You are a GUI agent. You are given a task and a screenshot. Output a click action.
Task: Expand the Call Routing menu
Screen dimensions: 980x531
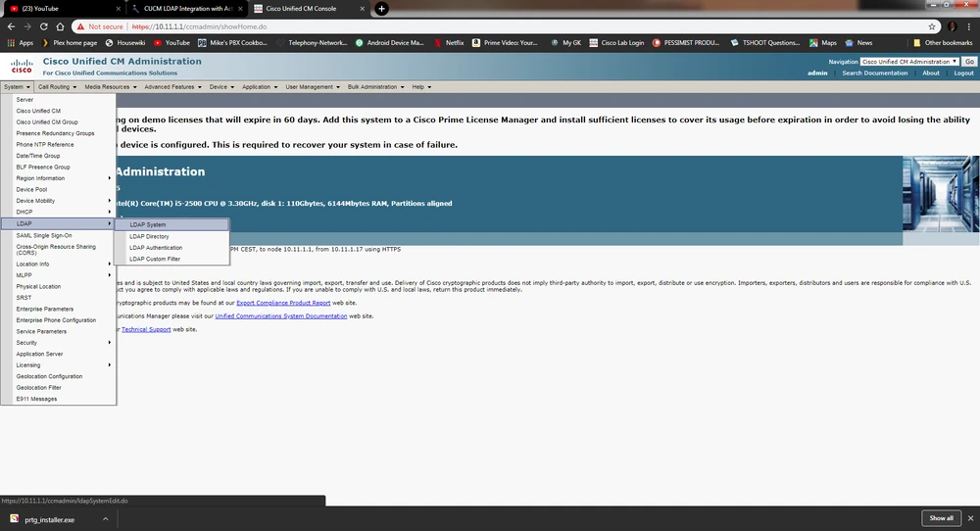[x=56, y=87]
